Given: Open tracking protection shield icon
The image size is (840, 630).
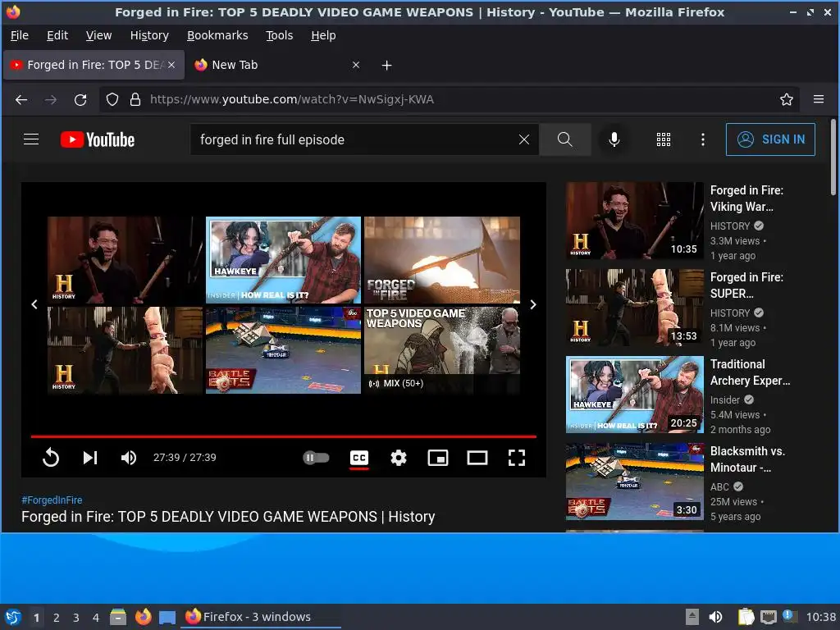Looking at the screenshot, I should click(x=112, y=99).
